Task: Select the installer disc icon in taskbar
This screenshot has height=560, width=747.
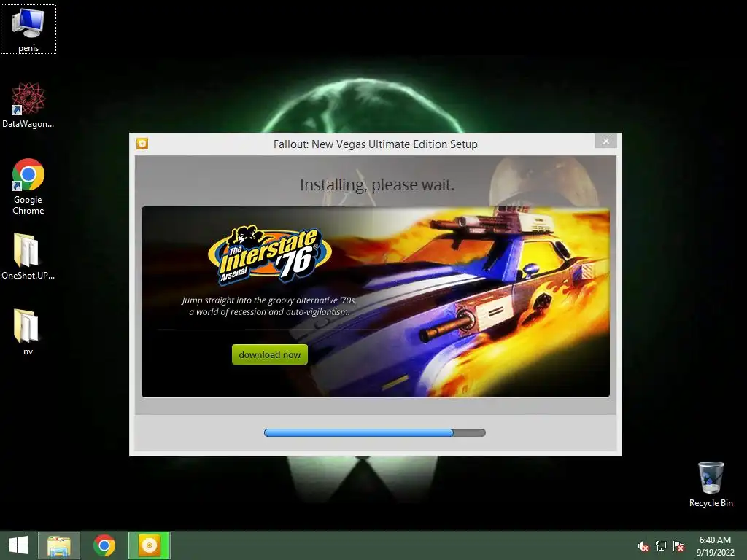Action: (149, 545)
